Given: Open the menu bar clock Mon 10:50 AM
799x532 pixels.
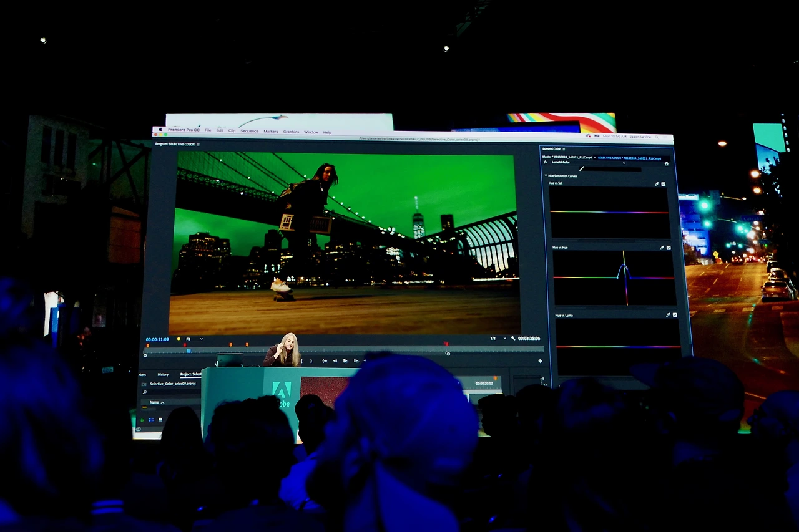Looking at the screenshot, I should coord(614,135).
